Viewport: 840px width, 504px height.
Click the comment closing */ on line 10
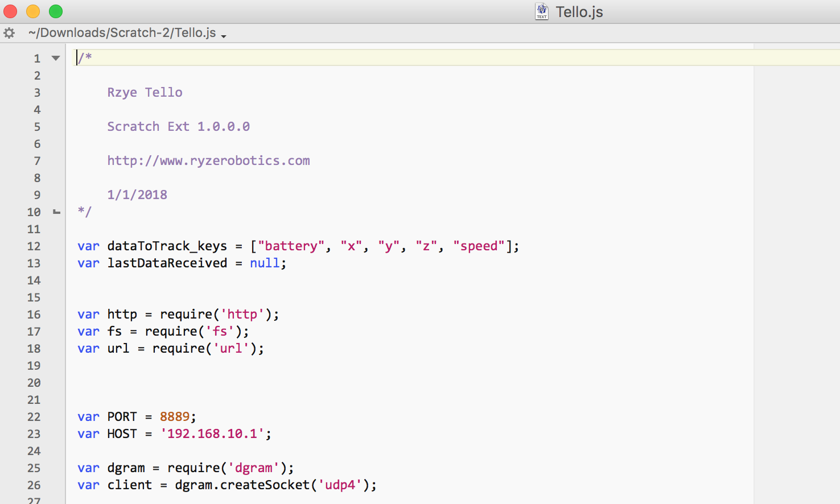[x=84, y=212]
